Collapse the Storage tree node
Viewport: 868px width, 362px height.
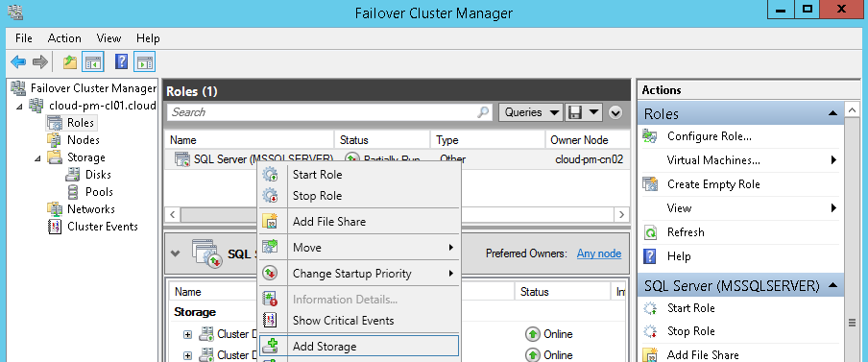click(37, 157)
